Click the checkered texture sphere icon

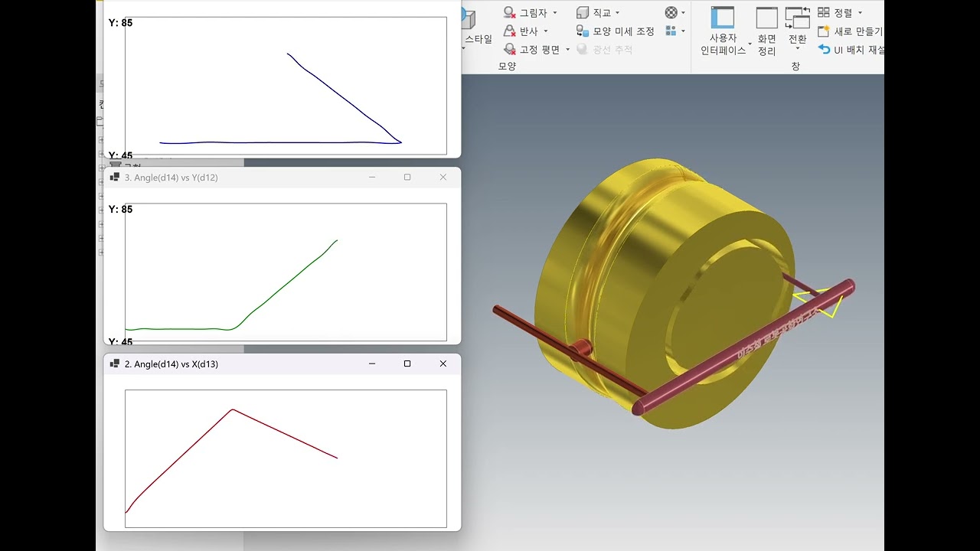[671, 12]
